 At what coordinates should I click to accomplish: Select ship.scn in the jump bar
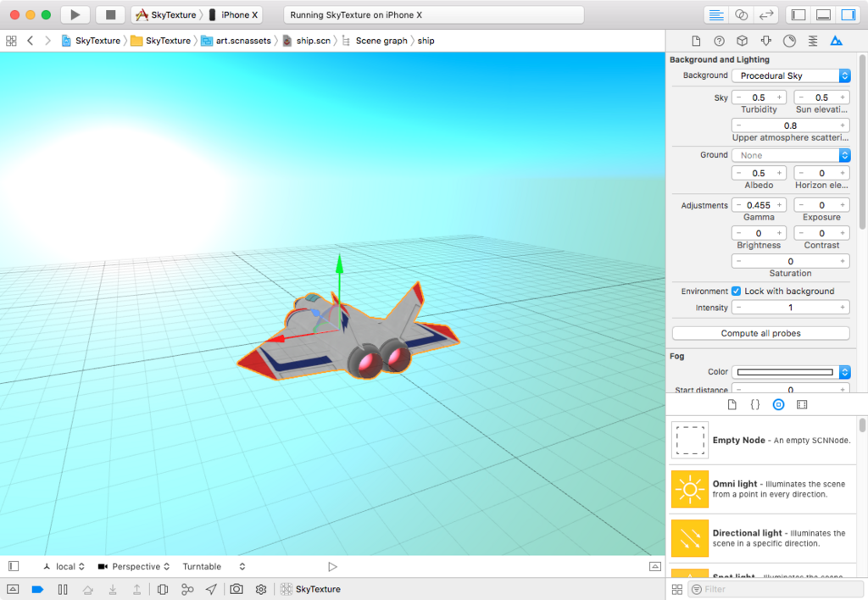307,41
